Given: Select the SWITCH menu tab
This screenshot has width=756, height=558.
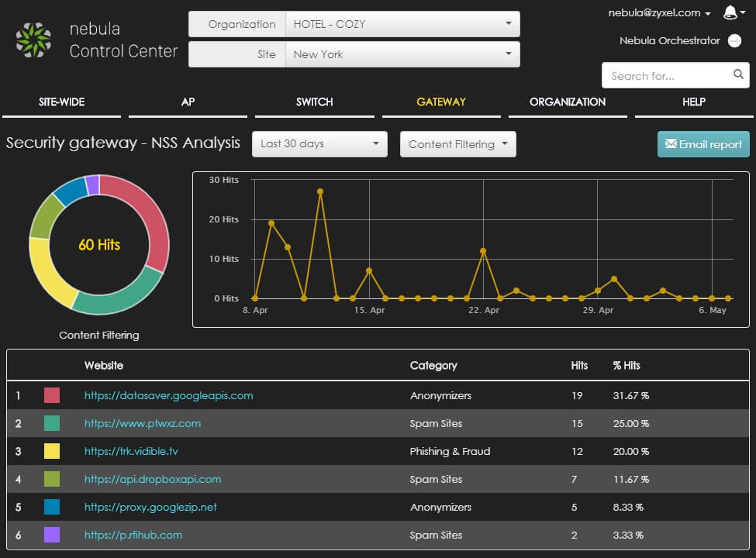Looking at the screenshot, I should [x=314, y=102].
